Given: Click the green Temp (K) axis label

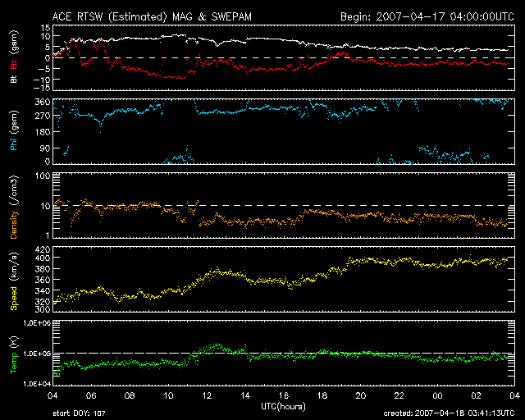Looking at the screenshot, I should [x=14, y=354].
